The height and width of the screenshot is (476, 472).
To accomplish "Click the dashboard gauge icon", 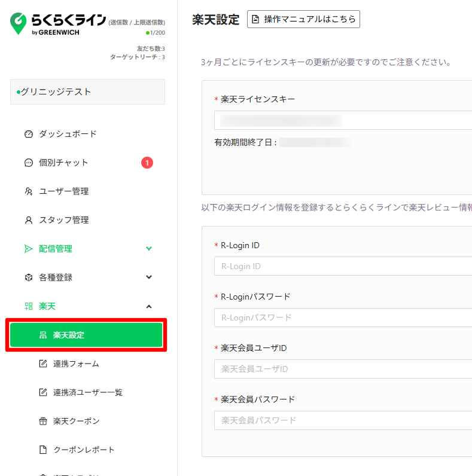I will 29,134.
